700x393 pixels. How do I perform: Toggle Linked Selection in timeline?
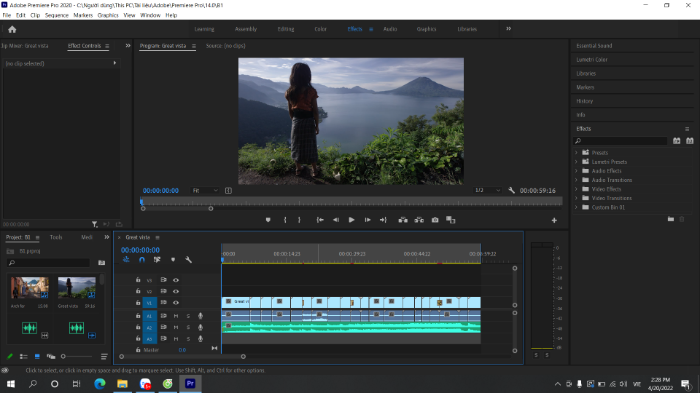pos(157,259)
